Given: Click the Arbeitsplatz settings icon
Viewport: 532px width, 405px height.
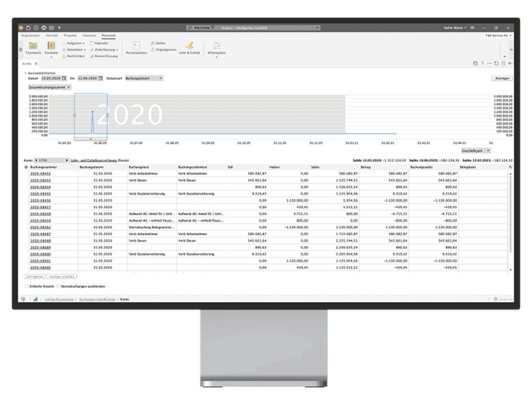Looking at the screenshot, I should (215, 48).
